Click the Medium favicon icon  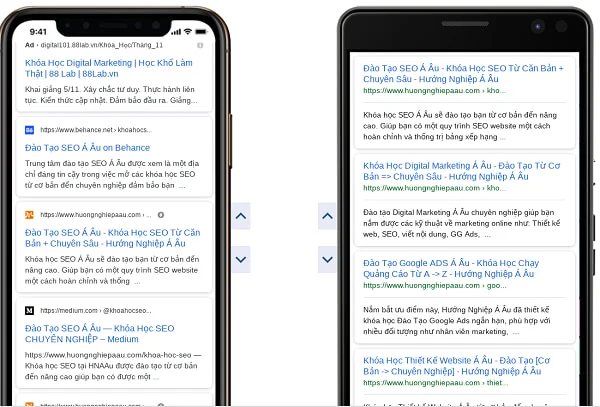point(29,310)
